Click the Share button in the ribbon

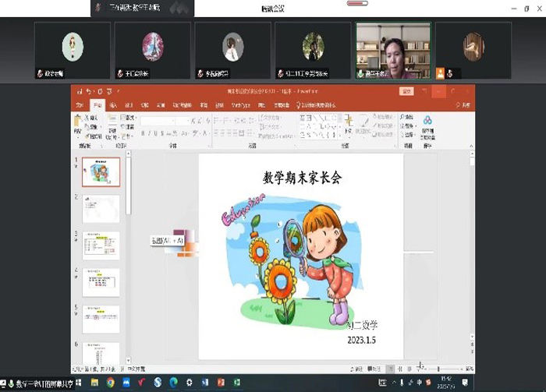pyautogui.click(x=463, y=105)
